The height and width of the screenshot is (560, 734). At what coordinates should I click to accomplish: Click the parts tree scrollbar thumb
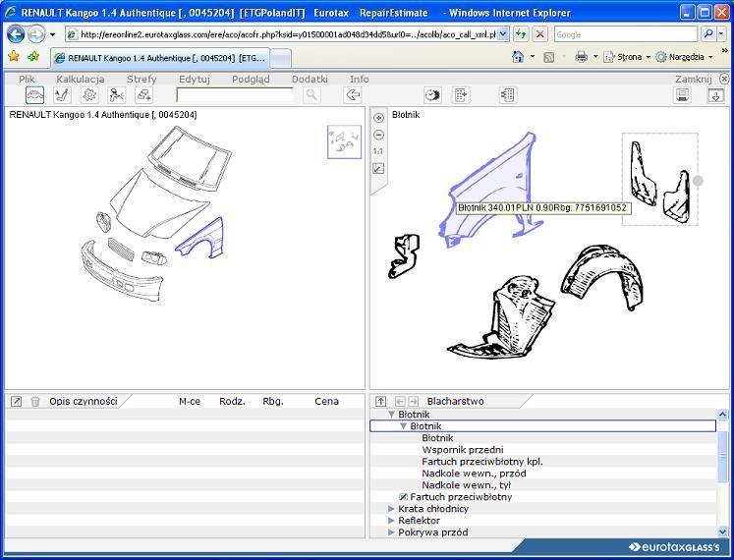tap(722, 456)
